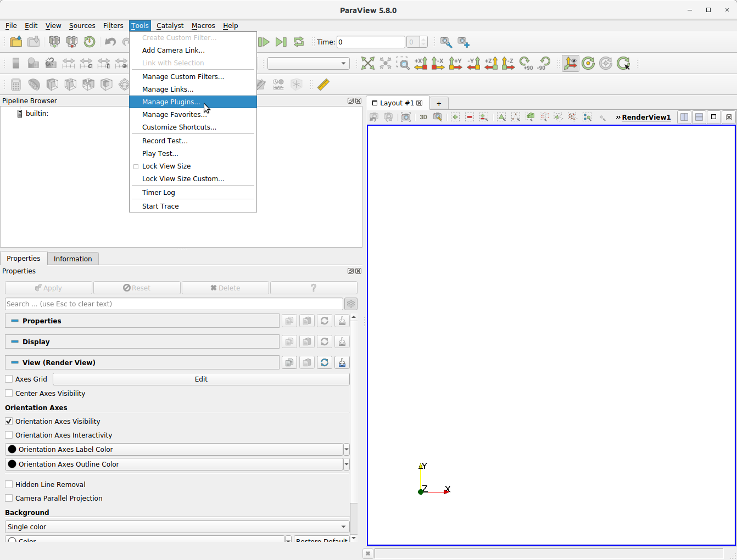Enable Orientation Axes Interactivity checkbox
The height and width of the screenshot is (560, 737).
pyautogui.click(x=9, y=435)
